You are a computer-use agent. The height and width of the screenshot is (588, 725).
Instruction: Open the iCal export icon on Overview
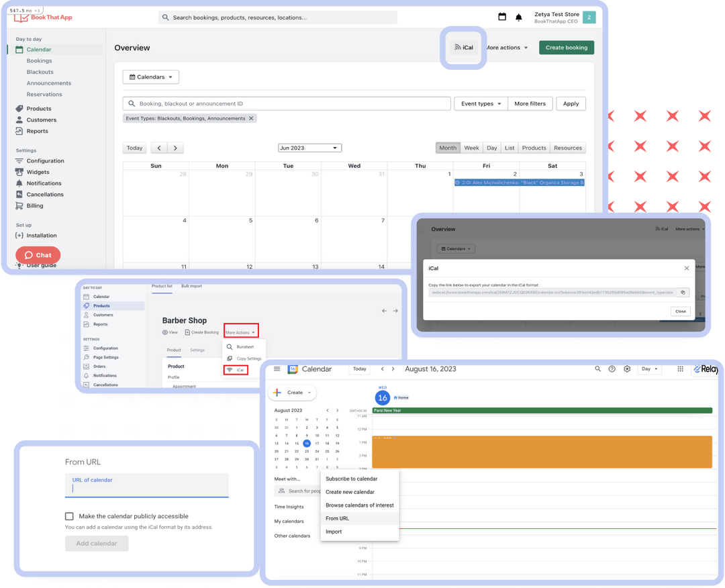click(x=463, y=48)
